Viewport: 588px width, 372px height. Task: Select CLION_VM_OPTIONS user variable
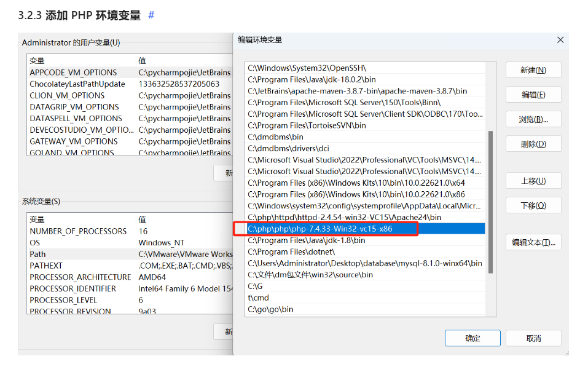[130, 95]
